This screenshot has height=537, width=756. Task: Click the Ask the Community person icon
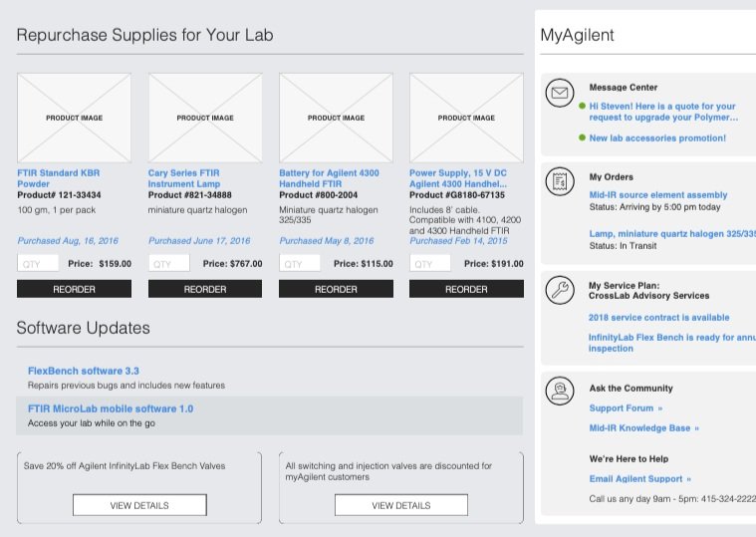560,391
